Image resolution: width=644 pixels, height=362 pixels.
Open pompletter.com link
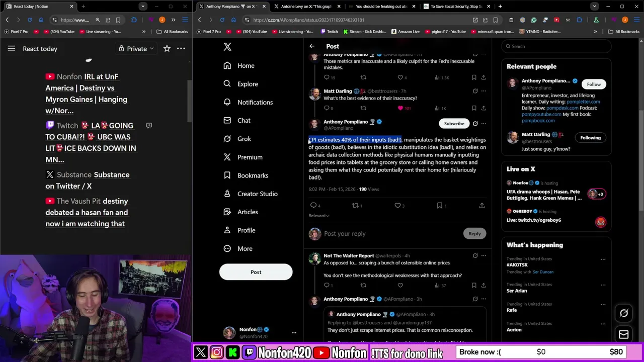point(583,102)
